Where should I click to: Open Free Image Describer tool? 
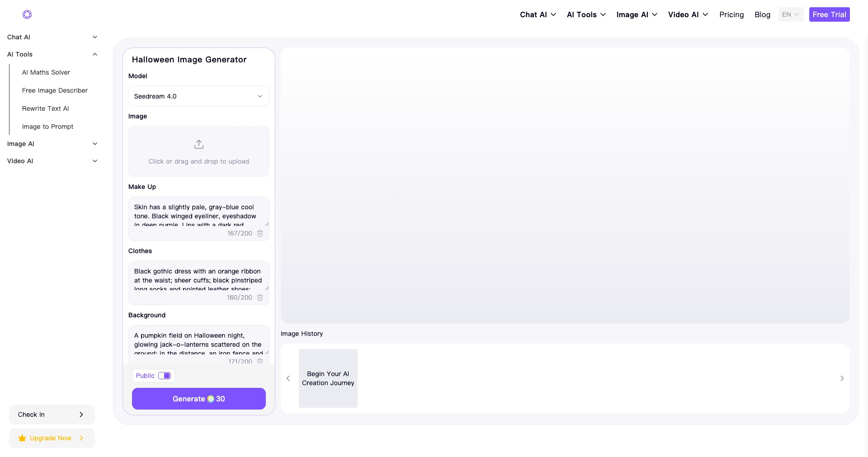(x=55, y=90)
